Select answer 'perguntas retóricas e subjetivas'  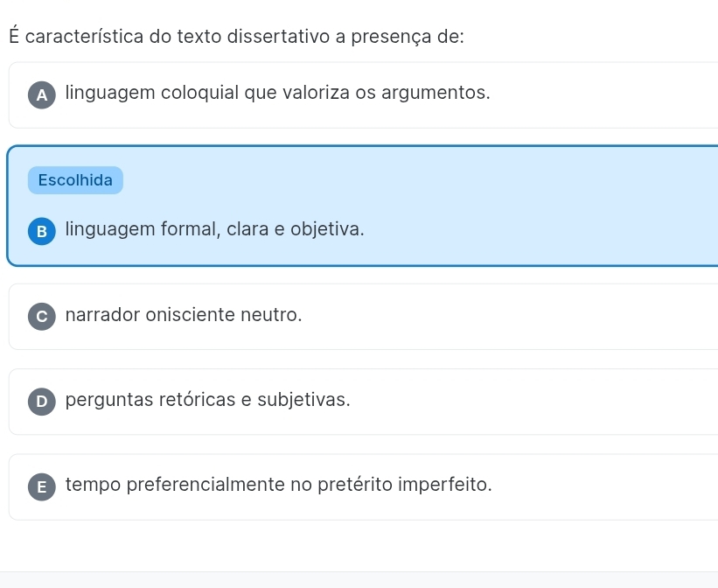click(x=208, y=400)
